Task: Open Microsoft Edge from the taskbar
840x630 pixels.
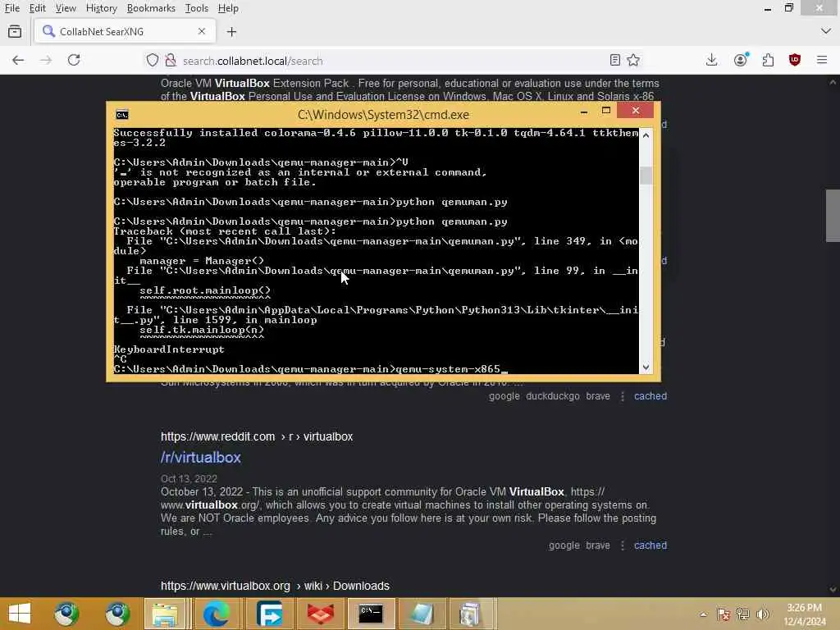Action: [216, 614]
